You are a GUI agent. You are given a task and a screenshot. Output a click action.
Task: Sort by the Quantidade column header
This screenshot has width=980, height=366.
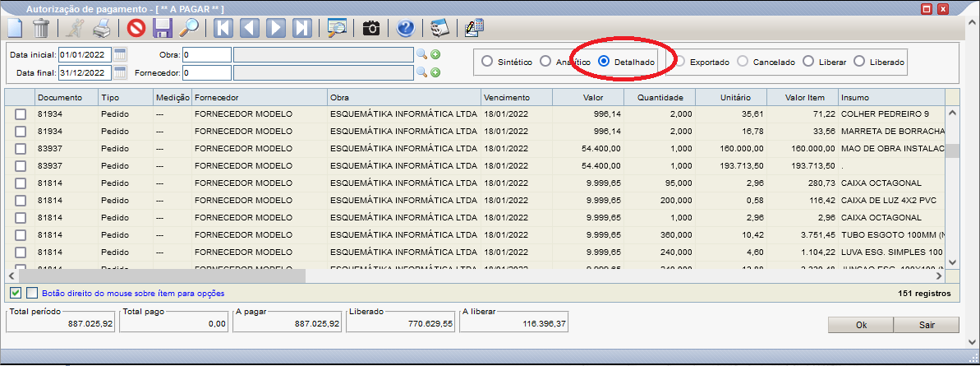pyautogui.click(x=660, y=98)
